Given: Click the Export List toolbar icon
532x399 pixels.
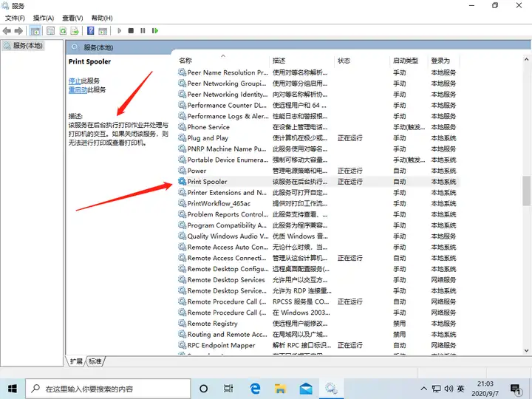Looking at the screenshot, I should (x=75, y=31).
